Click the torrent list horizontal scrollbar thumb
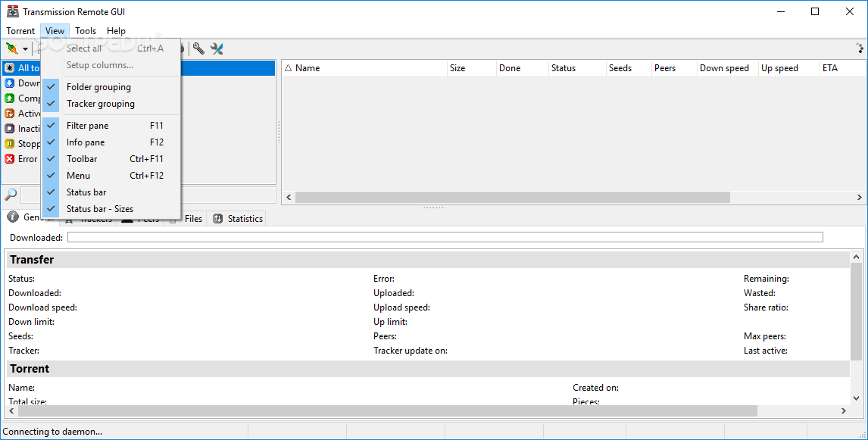This screenshot has height=440, width=868. pos(513,197)
